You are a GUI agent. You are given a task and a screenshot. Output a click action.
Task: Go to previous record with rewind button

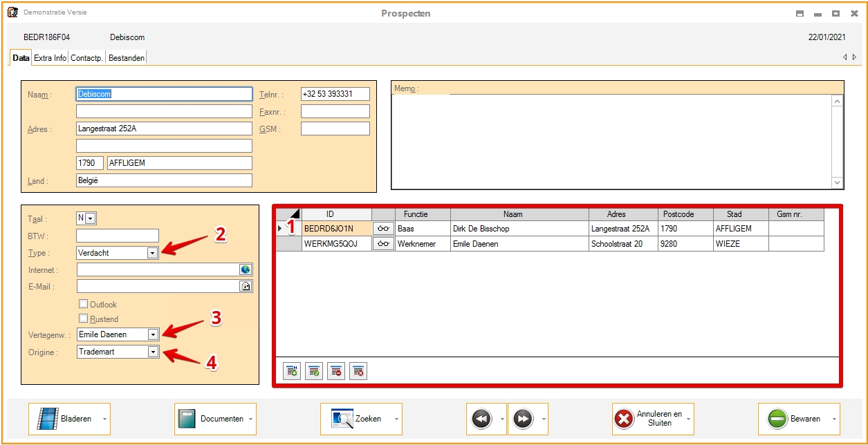coord(481,419)
